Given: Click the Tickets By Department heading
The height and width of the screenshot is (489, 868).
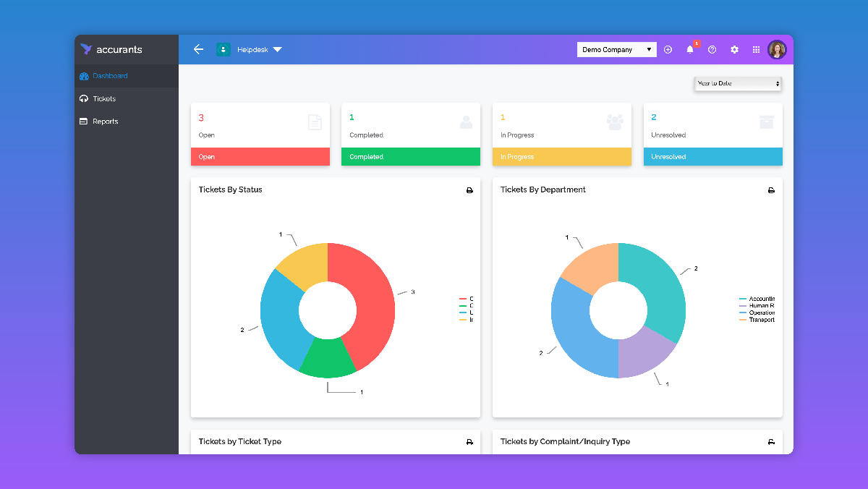Looking at the screenshot, I should click(543, 190).
